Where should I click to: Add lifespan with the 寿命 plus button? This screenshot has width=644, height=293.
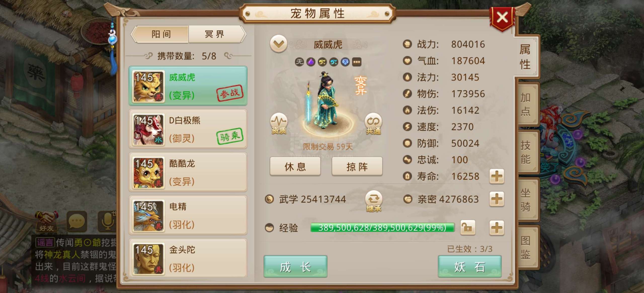pyautogui.click(x=497, y=176)
